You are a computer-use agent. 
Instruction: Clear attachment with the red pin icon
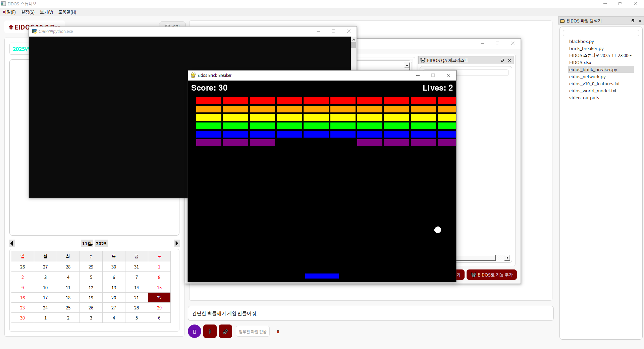278,332
